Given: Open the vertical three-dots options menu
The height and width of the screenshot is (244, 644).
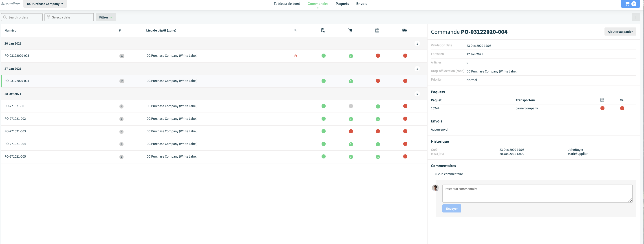Looking at the screenshot, I should pyautogui.click(x=636, y=17).
